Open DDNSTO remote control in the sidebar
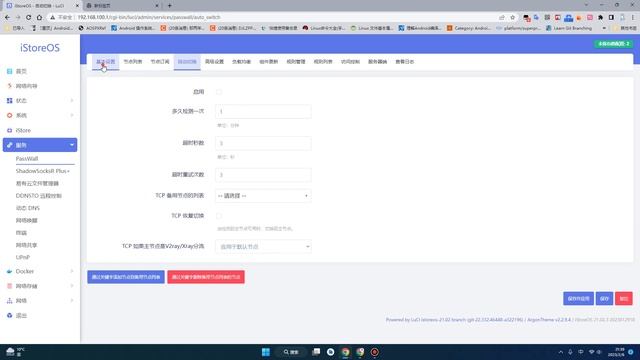Viewport: 640px width, 360px height. 39,196
